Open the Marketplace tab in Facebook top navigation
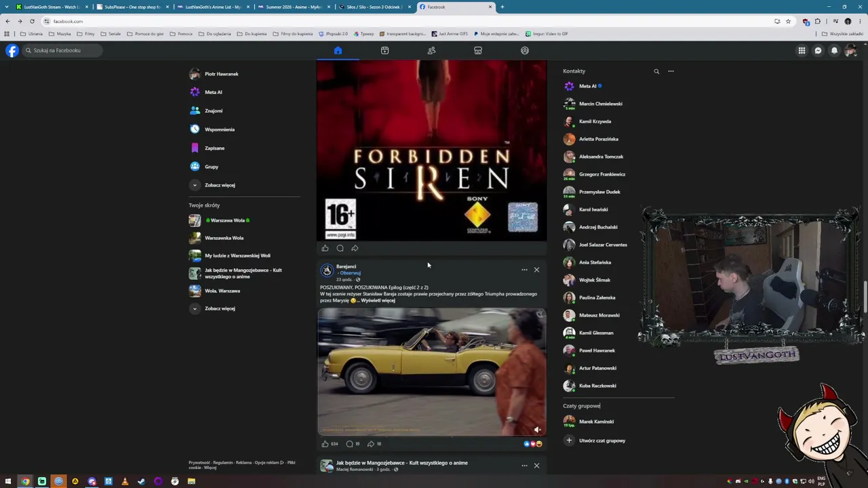This screenshot has width=868, height=488. [x=478, y=50]
